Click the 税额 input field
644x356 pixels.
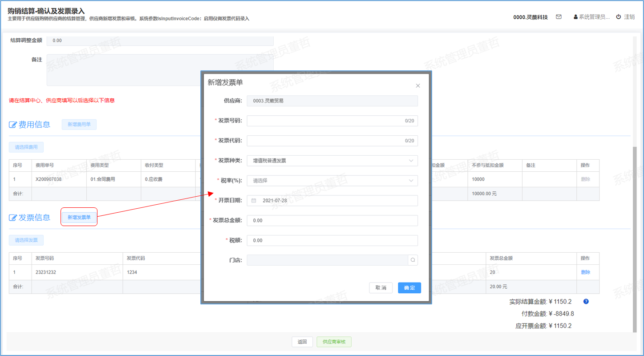pos(332,240)
